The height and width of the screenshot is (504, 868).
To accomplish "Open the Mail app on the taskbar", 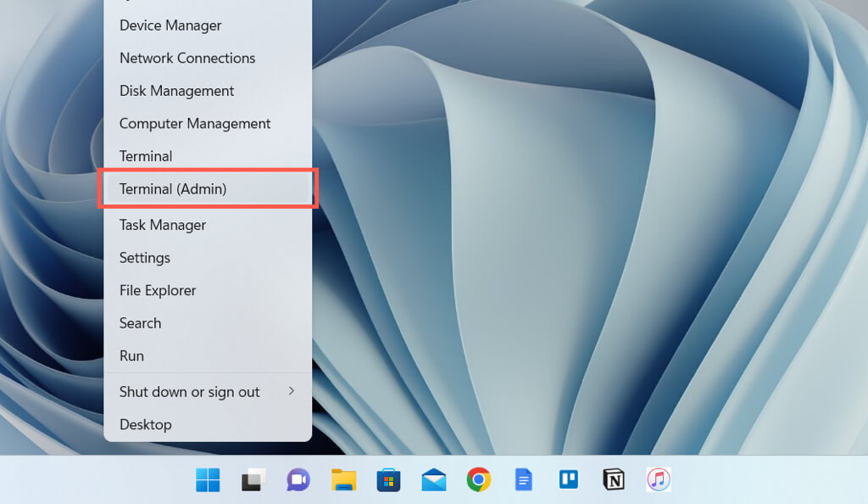I will (433, 479).
